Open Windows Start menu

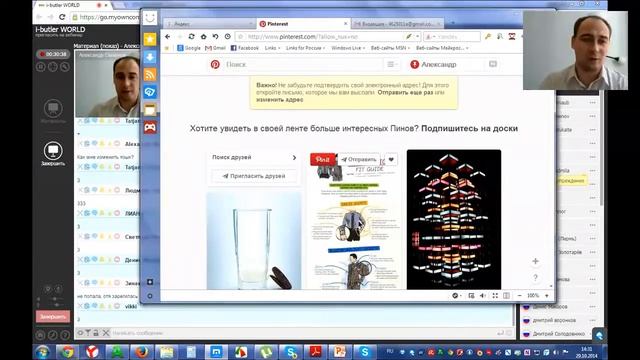pos(42,352)
